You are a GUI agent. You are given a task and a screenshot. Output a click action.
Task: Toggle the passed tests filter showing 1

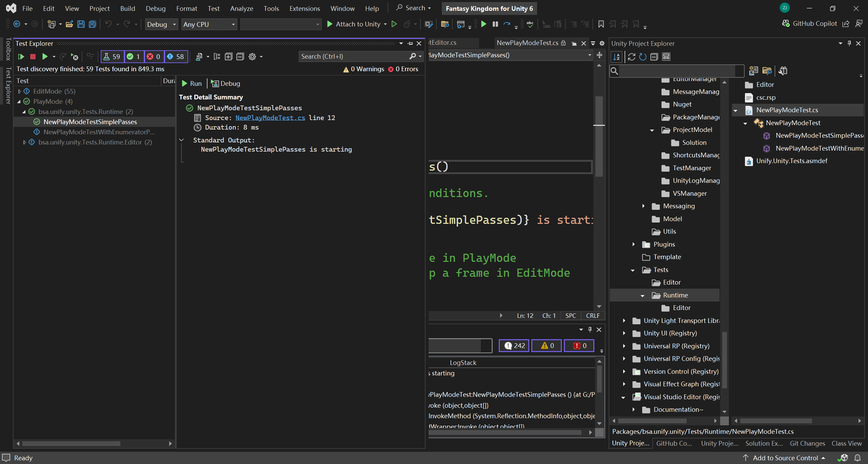[x=134, y=56]
